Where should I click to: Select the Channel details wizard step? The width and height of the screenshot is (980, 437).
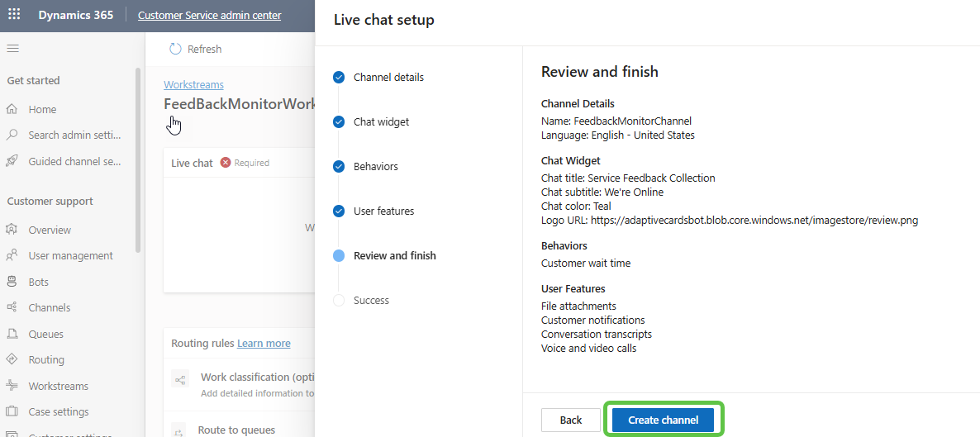pos(388,78)
